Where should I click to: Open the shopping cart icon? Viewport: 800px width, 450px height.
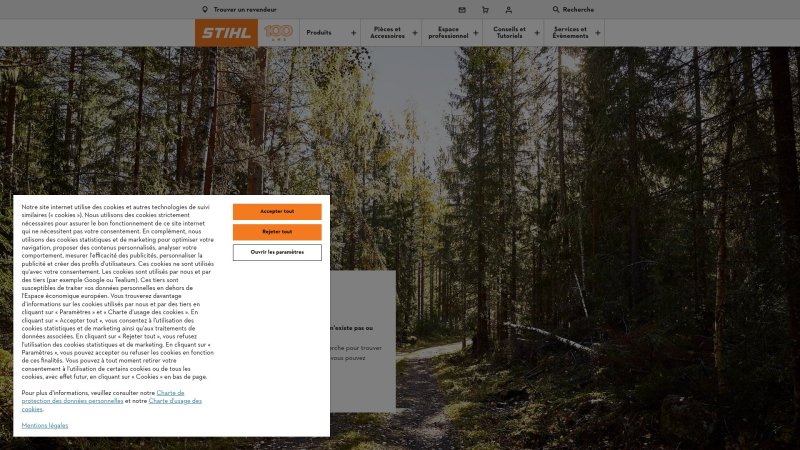485,10
